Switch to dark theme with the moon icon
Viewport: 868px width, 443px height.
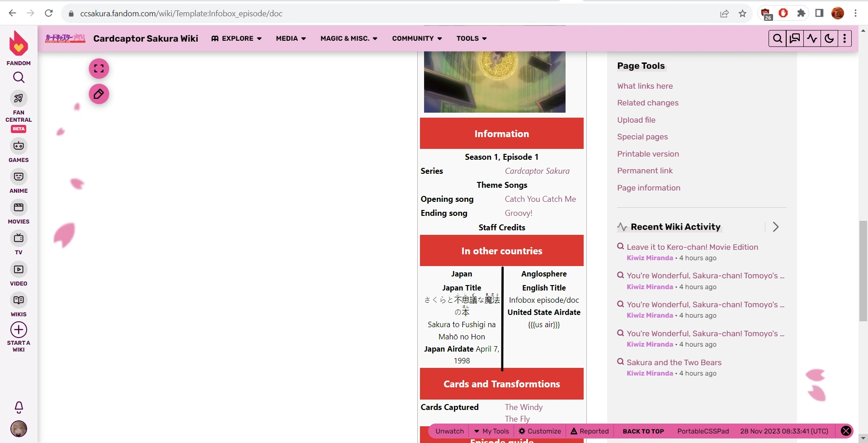829,38
